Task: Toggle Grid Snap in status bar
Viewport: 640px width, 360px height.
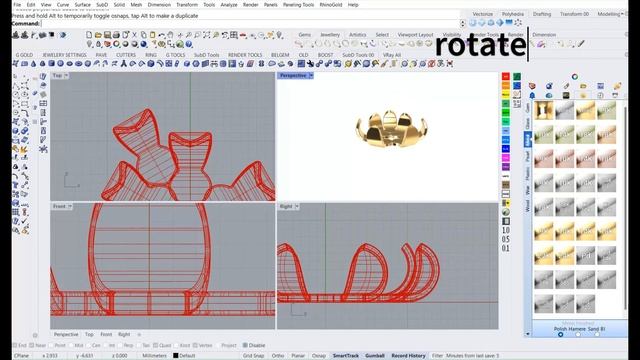Action: point(253,356)
